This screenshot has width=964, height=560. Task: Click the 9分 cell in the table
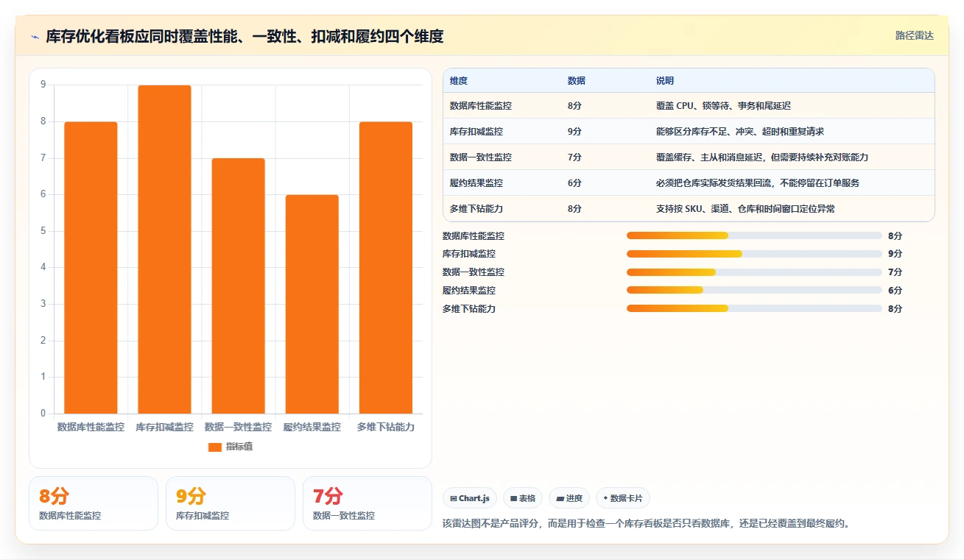click(x=574, y=132)
